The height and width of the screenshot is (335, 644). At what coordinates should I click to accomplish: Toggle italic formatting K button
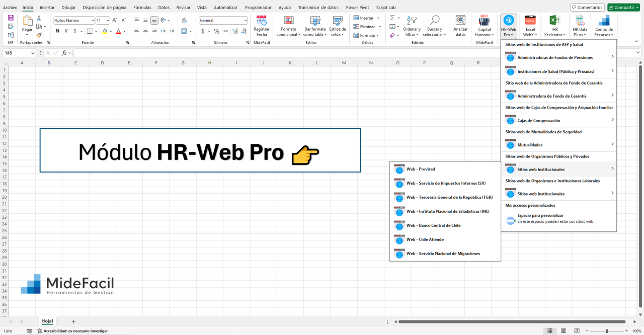(x=66, y=31)
